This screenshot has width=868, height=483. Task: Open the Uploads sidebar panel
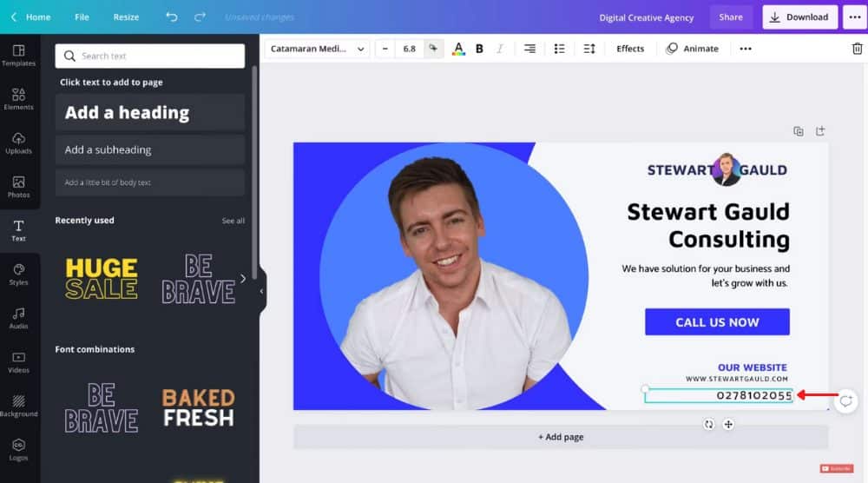[x=19, y=143]
